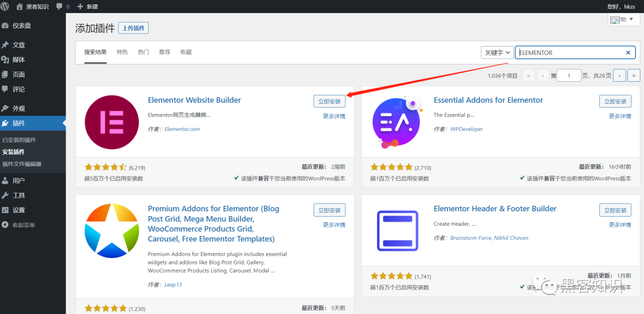Collapse the menu via 收起菜单 icon
The image size is (644, 314).
[5, 225]
